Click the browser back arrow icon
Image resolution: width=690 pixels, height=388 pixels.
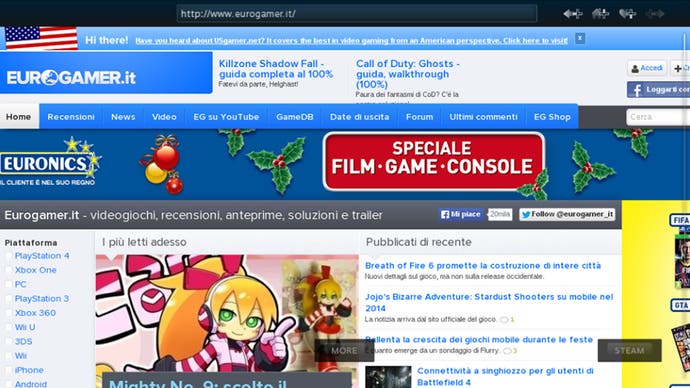573,14
